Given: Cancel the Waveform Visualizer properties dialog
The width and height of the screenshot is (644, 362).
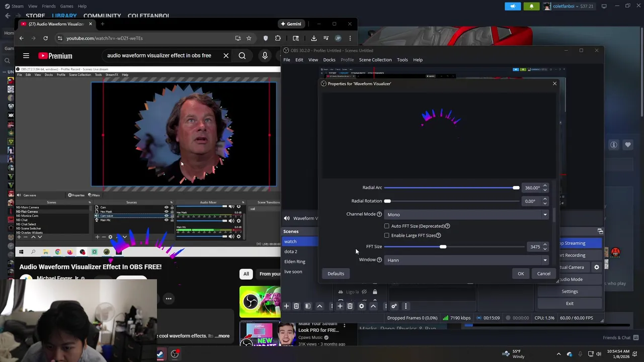Looking at the screenshot, I should [543, 274].
